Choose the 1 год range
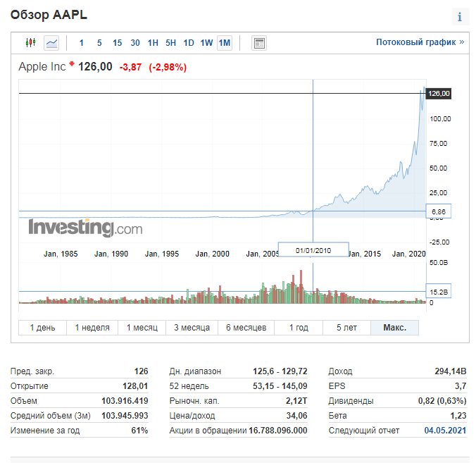476x463 pixels. pyautogui.click(x=299, y=328)
